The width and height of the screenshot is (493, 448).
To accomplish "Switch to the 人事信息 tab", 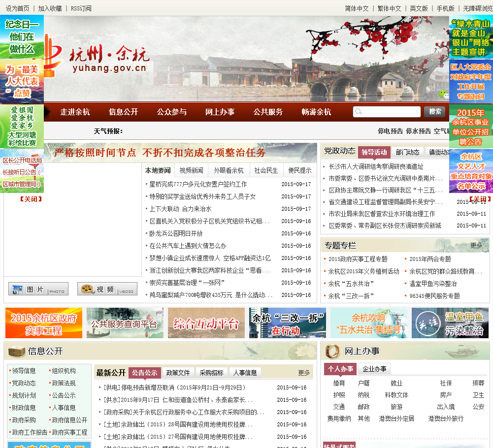I will pyautogui.click(x=245, y=373).
